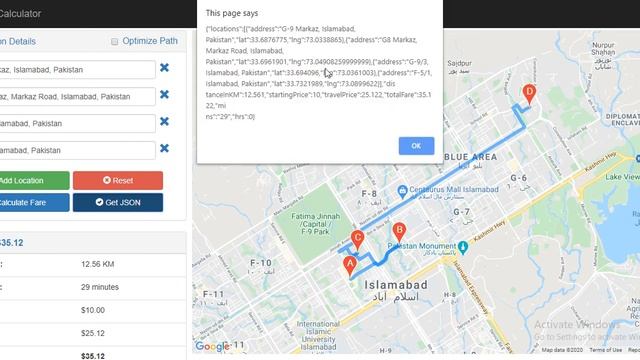Remove the Markaz Road location with its X icon
This screenshot has width=640, height=360.
pyautogui.click(x=164, y=95)
